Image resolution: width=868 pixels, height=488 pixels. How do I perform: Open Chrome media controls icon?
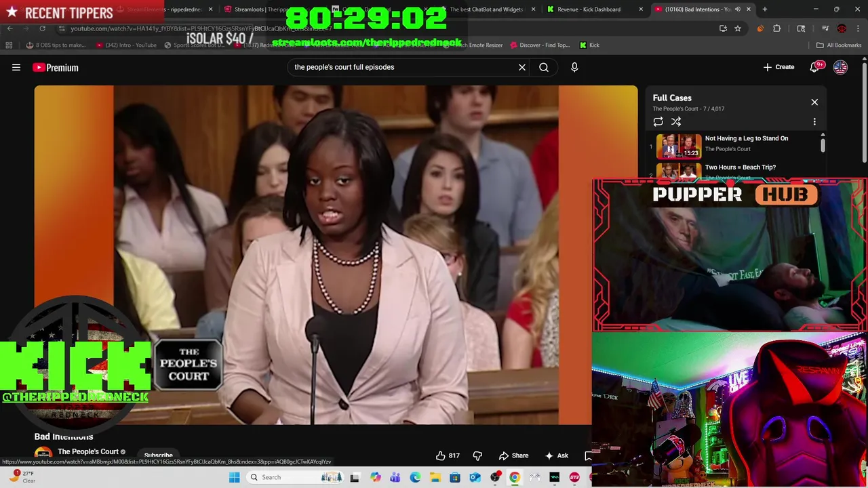[825, 28]
